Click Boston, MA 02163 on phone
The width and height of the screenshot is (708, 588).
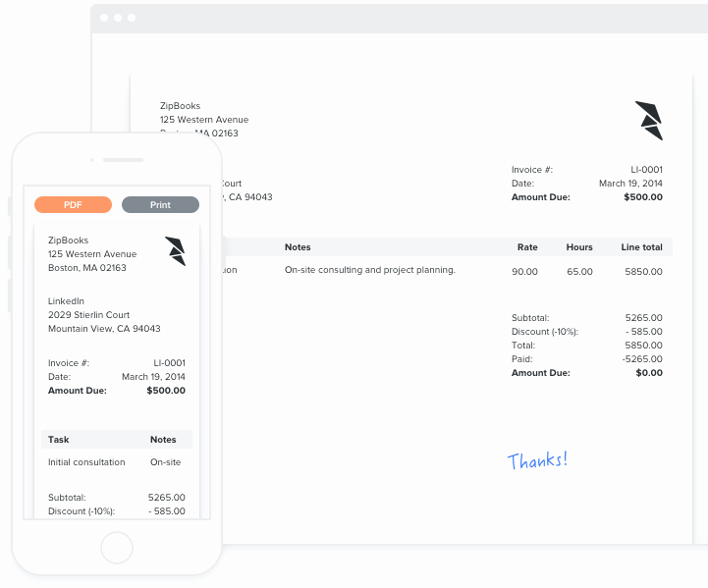pyautogui.click(x=87, y=268)
